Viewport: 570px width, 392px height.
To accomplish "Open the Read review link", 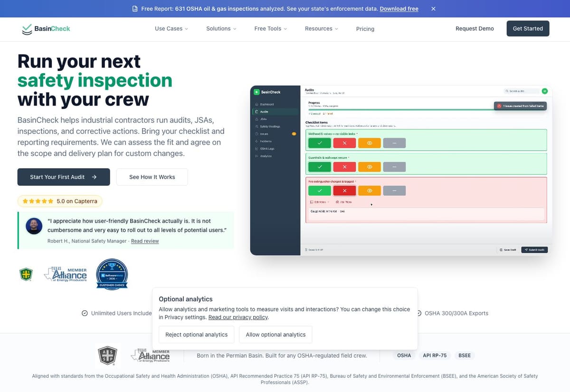I will point(145,241).
